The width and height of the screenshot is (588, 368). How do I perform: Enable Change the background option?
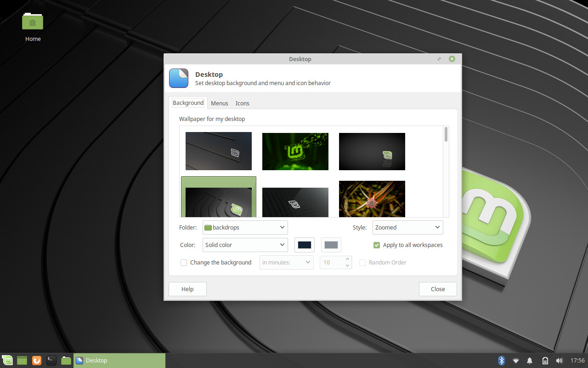[184, 262]
